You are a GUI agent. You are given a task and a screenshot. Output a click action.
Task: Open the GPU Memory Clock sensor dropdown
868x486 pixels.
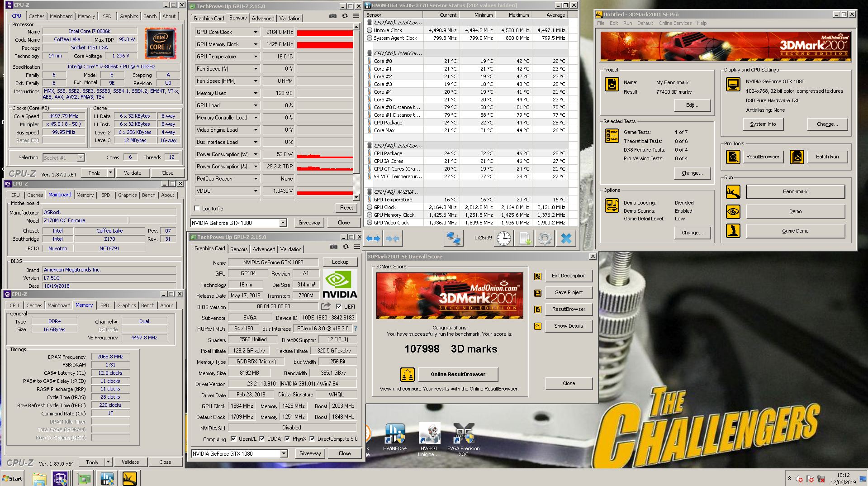tap(256, 44)
